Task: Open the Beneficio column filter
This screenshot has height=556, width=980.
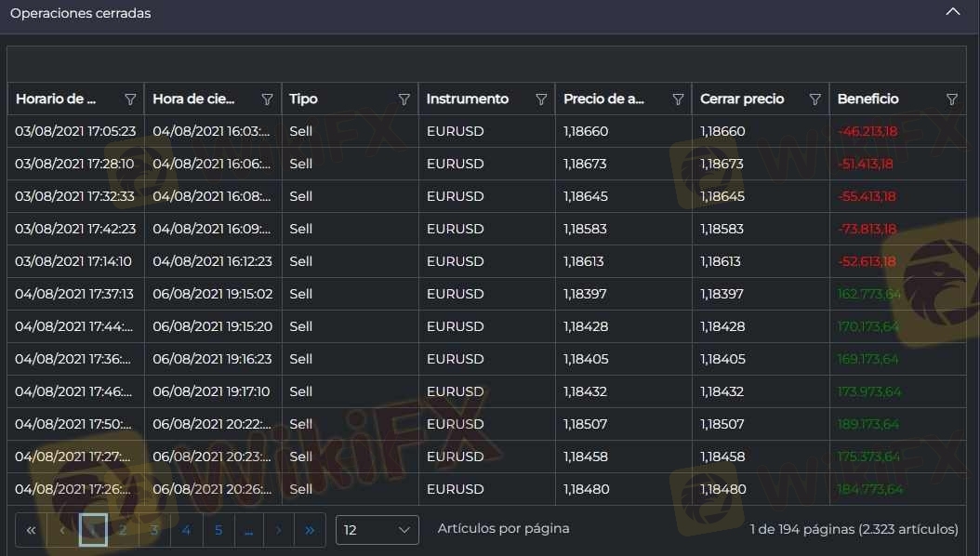Action: (x=952, y=99)
